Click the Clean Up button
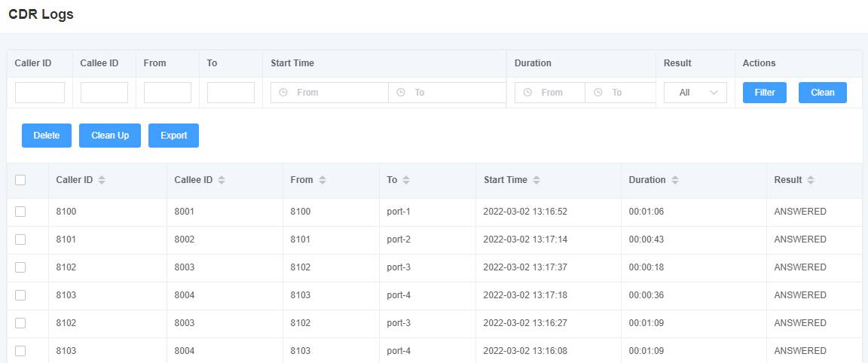868x363 pixels. (x=110, y=136)
